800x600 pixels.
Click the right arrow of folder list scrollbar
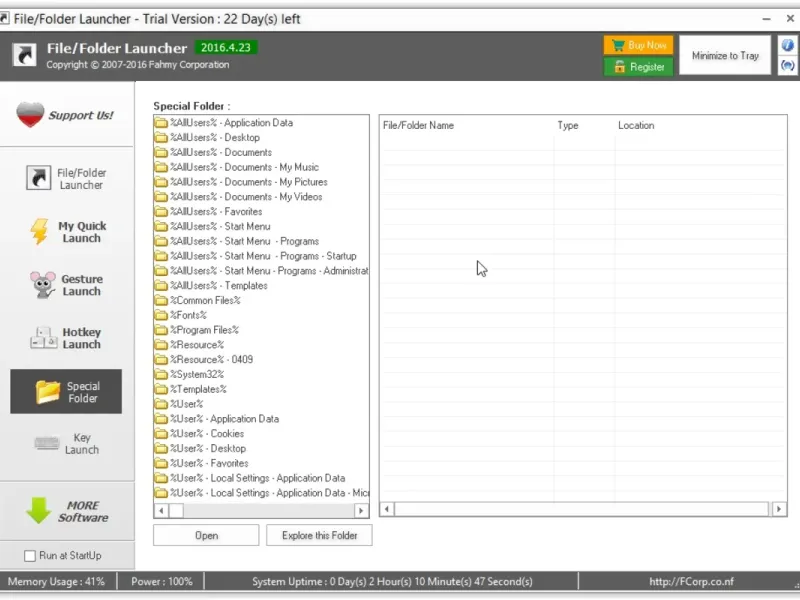pyautogui.click(x=361, y=510)
